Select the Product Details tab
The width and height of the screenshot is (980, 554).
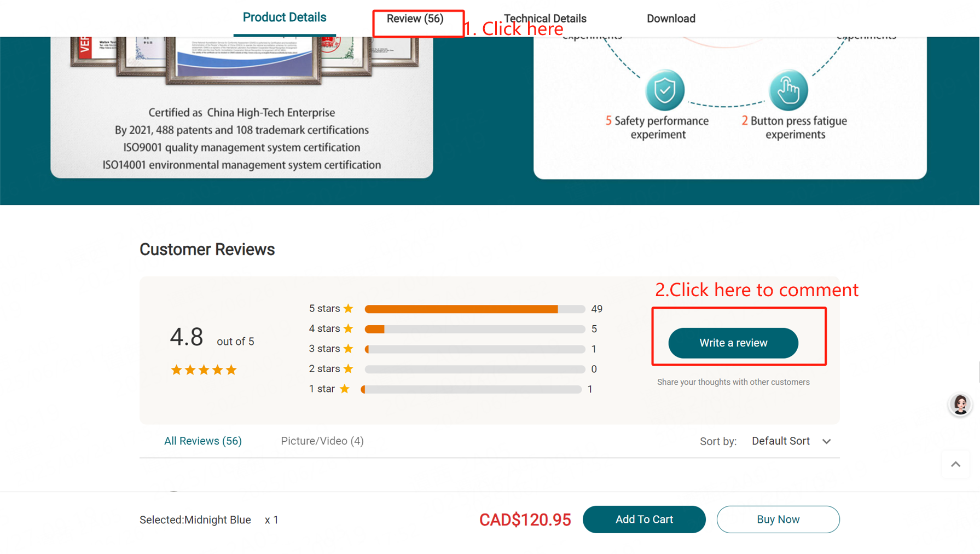(284, 18)
